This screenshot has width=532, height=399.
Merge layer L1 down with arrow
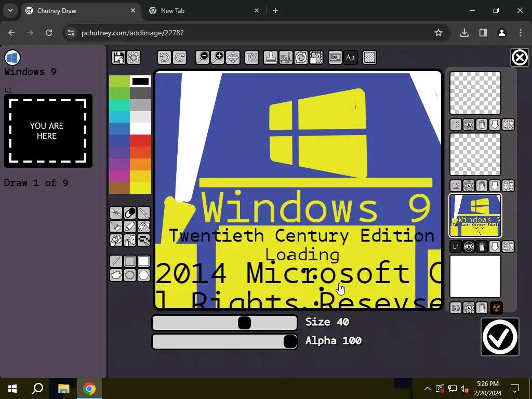click(x=495, y=247)
